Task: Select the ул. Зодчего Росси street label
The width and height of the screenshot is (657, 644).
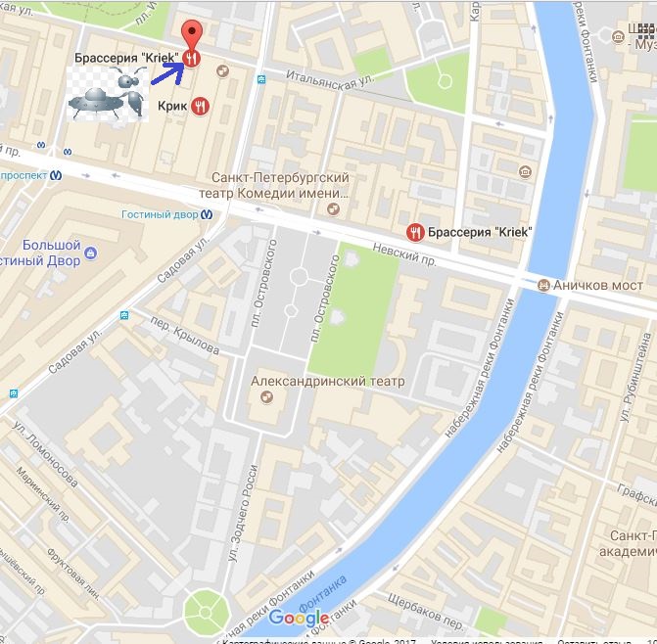Action: pyautogui.click(x=243, y=513)
